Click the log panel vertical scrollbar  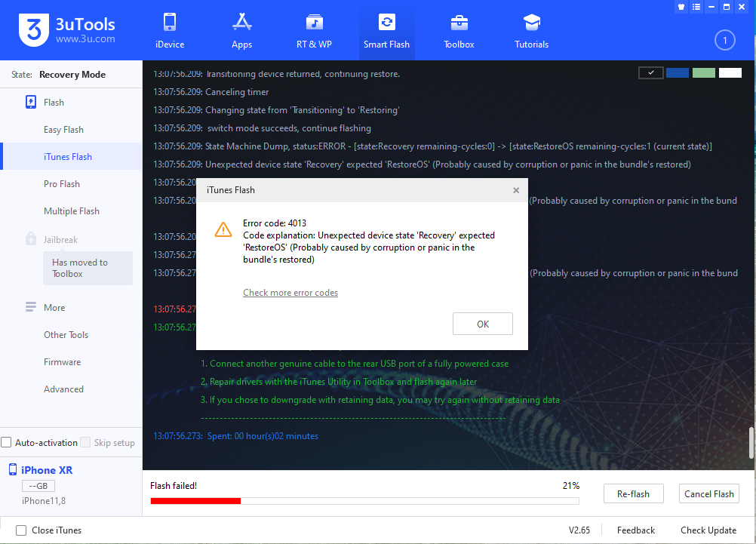pyautogui.click(x=751, y=442)
